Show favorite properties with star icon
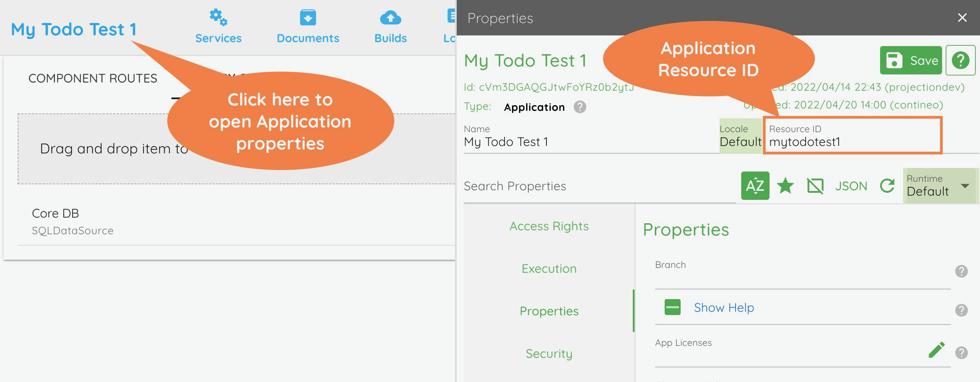The height and width of the screenshot is (382, 980). (x=785, y=186)
